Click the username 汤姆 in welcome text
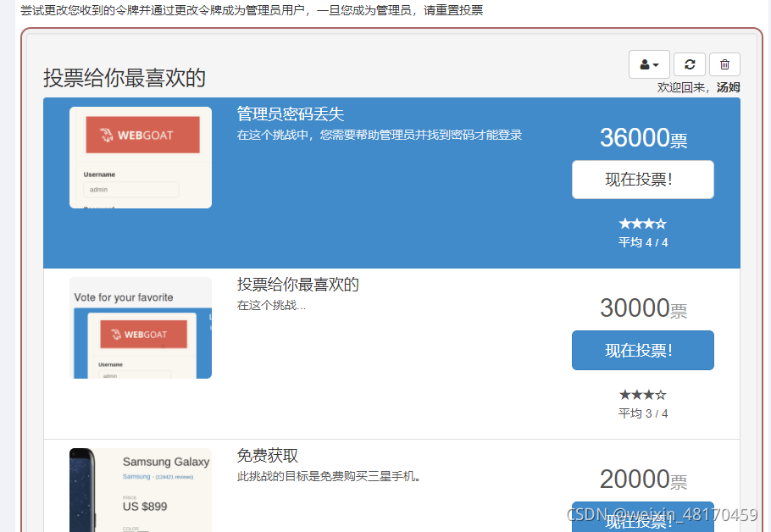Screen dimensions: 771x532 pos(729,86)
